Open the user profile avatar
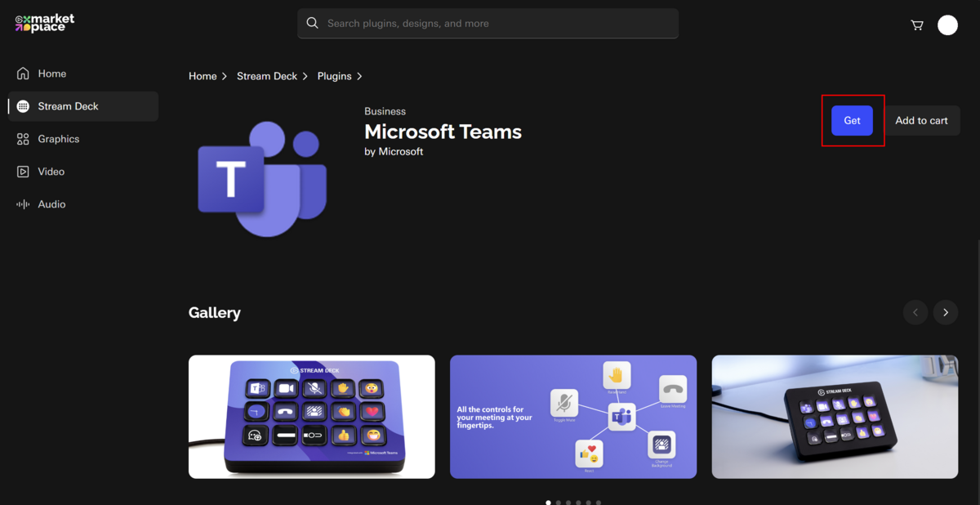 click(947, 25)
